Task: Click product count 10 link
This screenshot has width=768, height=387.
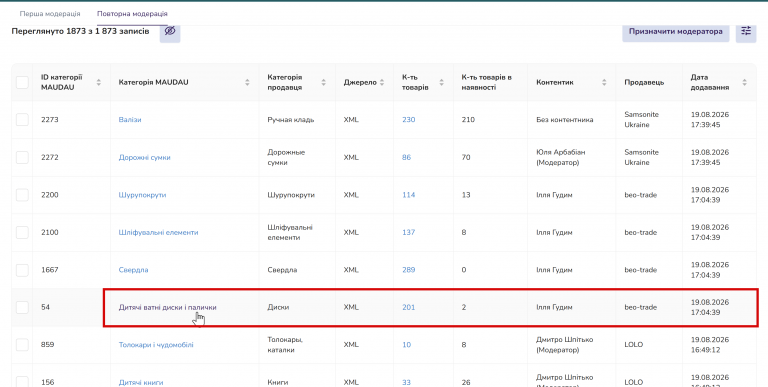Action: 407,345
